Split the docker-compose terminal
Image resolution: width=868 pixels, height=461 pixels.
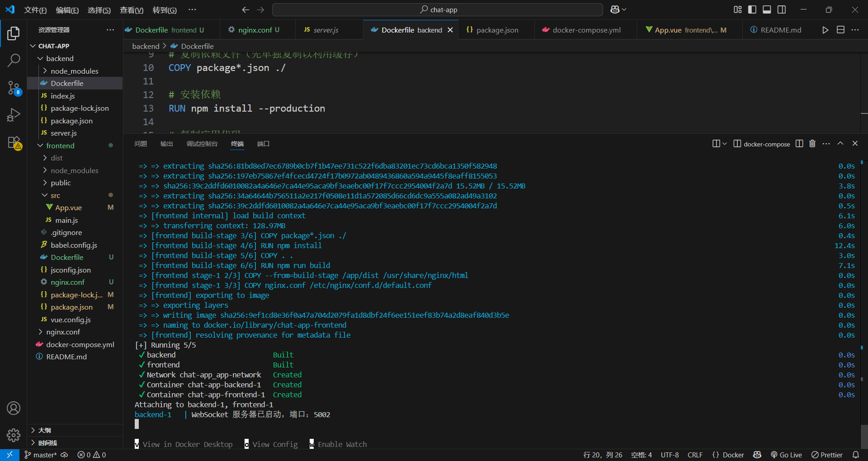point(799,144)
